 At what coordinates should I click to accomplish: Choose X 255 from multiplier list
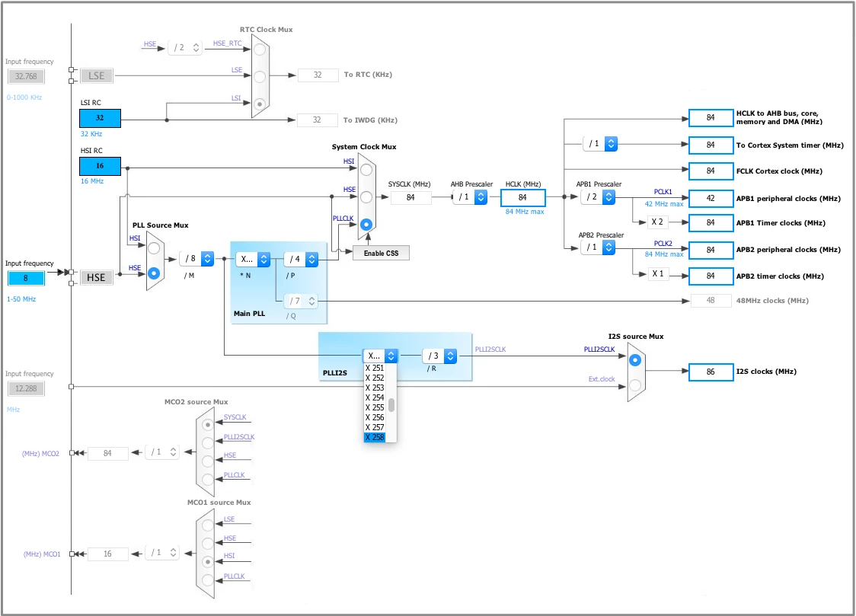coord(375,407)
